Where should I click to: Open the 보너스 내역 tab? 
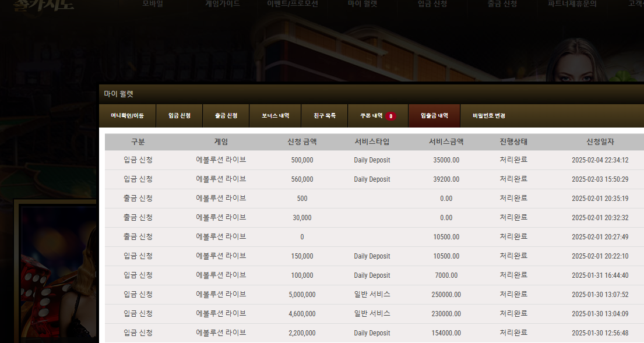point(275,116)
